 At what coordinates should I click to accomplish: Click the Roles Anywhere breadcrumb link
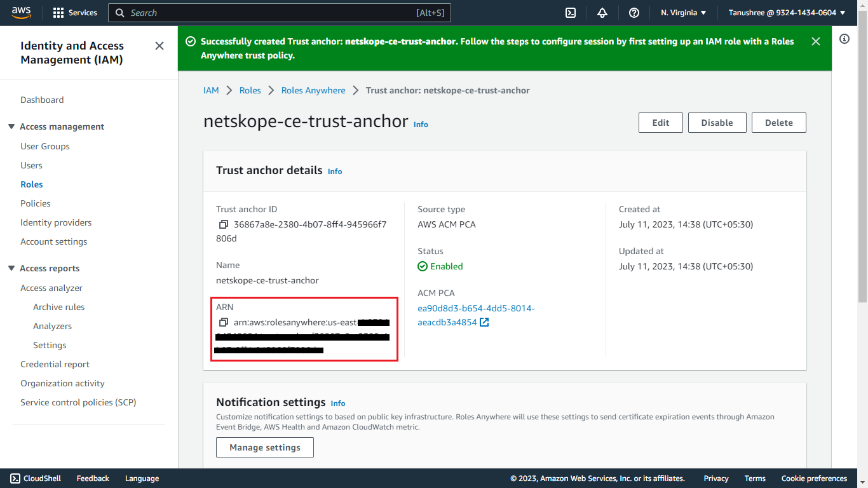point(313,90)
